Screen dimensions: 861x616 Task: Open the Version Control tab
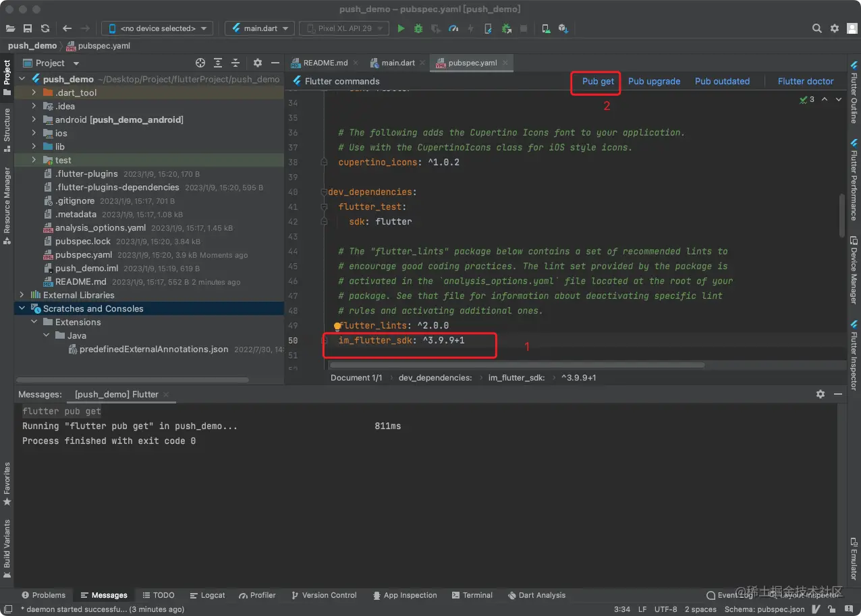324,595
